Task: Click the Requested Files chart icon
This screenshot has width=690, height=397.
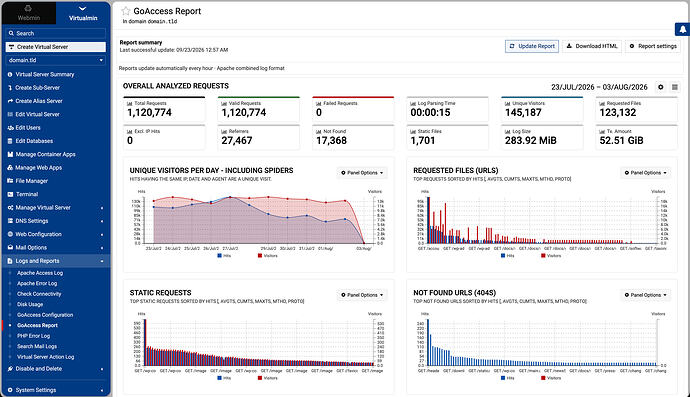Action: click(602, 103)
